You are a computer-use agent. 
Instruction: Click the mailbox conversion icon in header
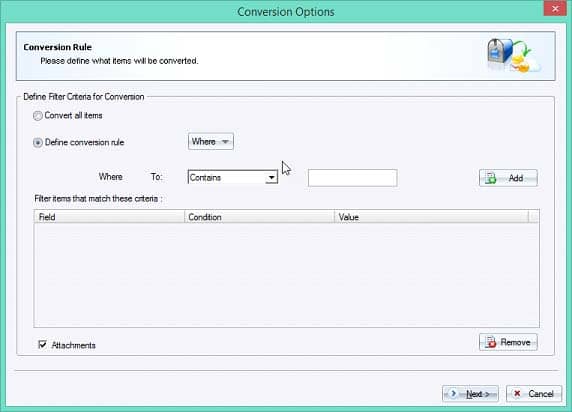pos(514,55)
